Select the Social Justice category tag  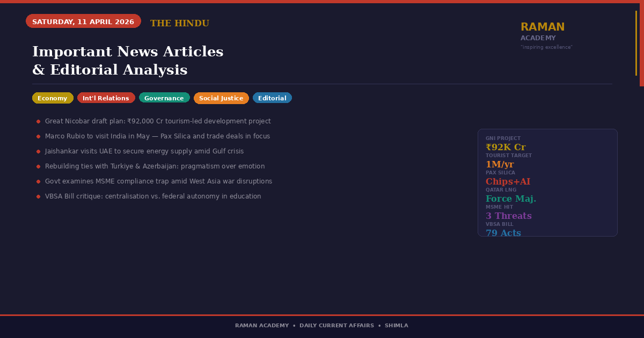pyautogui.click(x=221, y=98)
